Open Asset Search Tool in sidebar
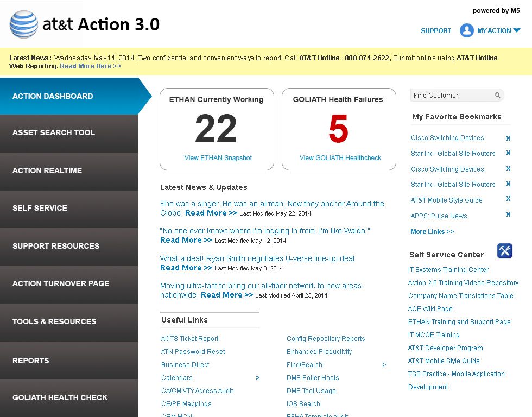 click(69, 133)
